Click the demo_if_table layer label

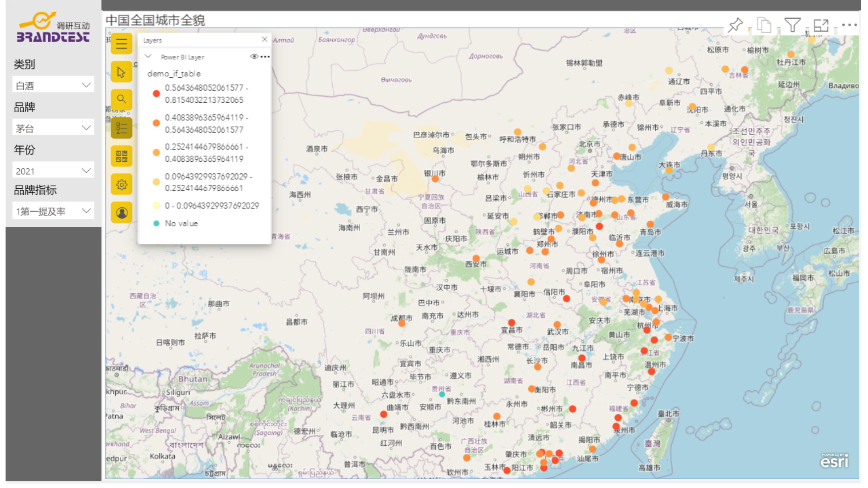pyautogui.click(x=174, y=74)
